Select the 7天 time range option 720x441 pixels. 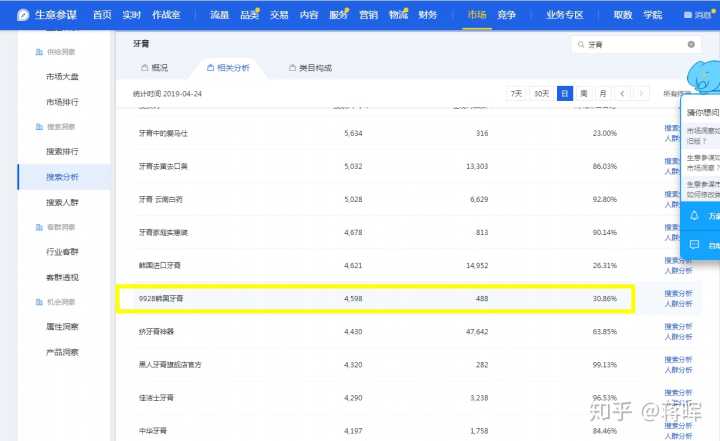click(x=516, y=93)
